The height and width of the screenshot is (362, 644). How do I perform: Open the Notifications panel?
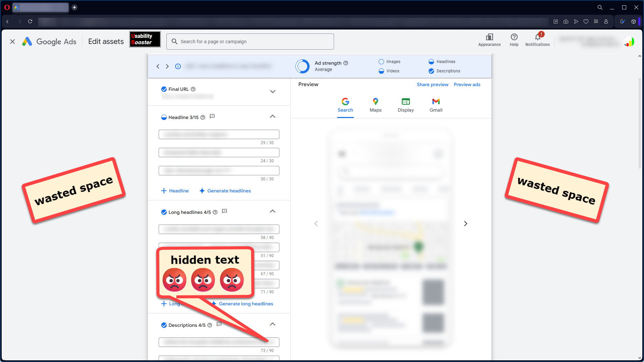[537, 39]
